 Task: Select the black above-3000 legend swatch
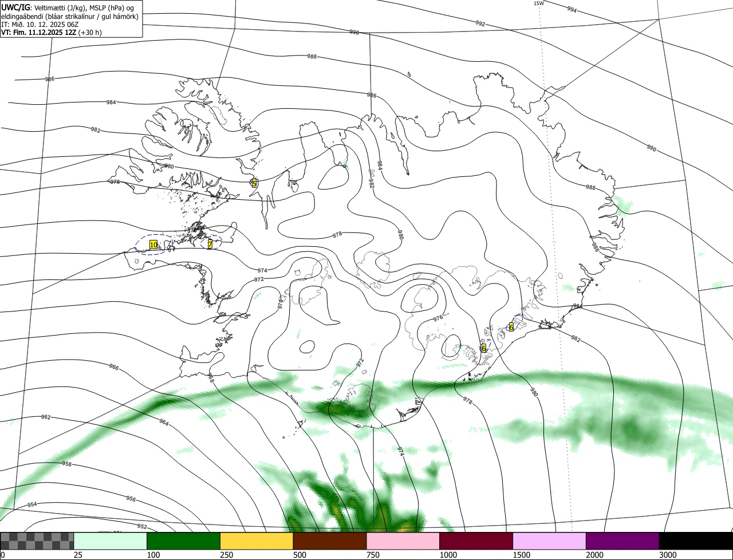[696, 541]
